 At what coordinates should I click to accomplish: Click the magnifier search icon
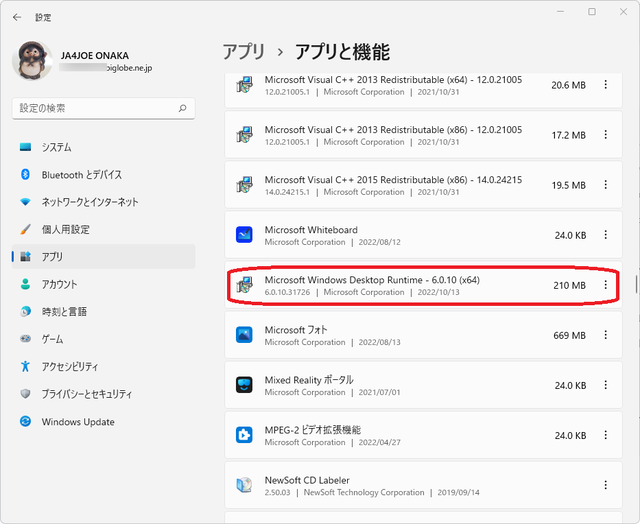(182, 108)
